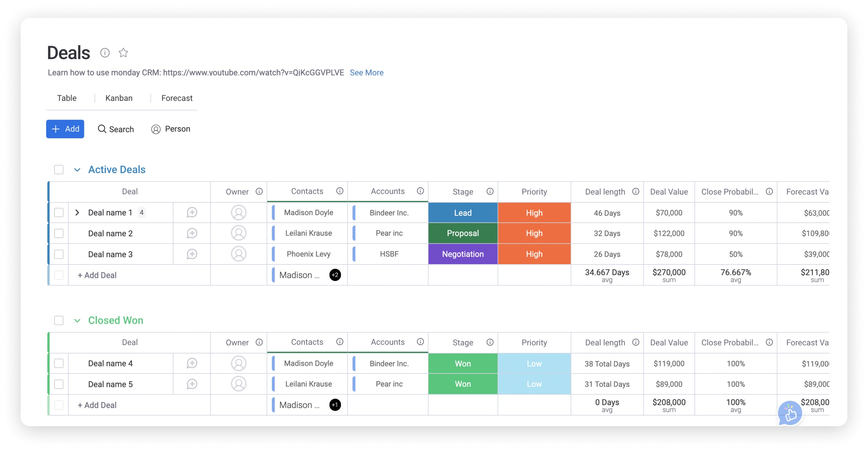Switch to the Kanban view tab
868x450 pixels.
(118, 98)
